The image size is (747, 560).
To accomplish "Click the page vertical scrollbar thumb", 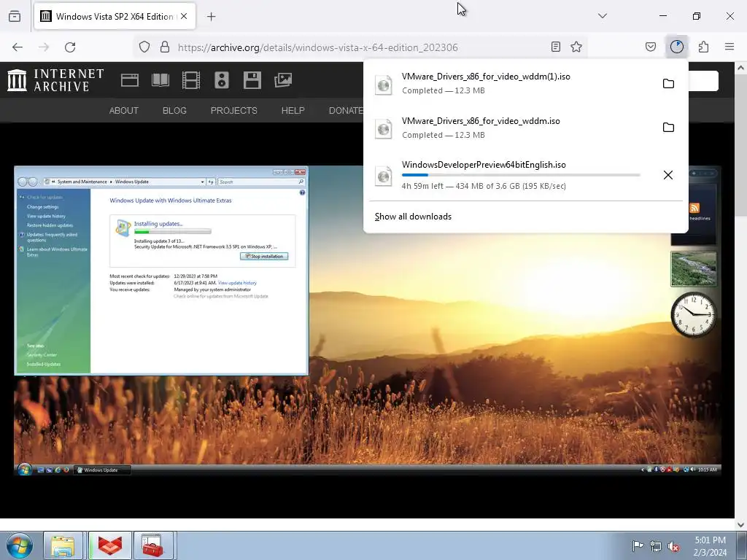I will pyautogui.click(x=741, y=146).
